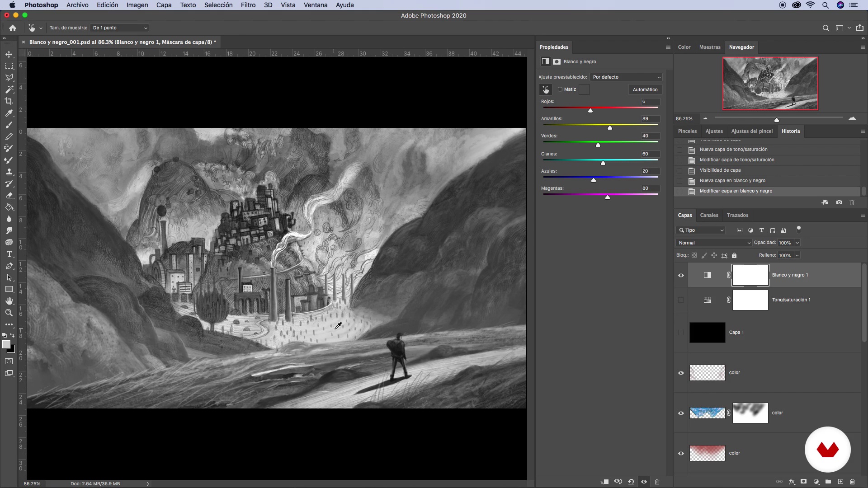Show the Capa 1 layer
Viewport: 868px width, 488px height.
tap(681, 333)
